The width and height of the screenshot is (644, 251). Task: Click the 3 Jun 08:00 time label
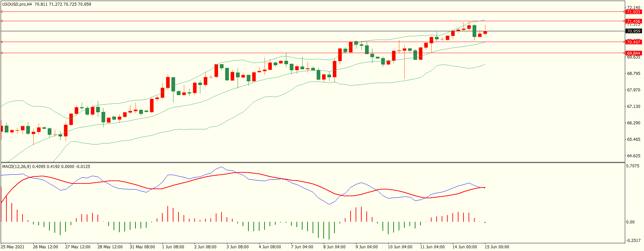[238, 247]
